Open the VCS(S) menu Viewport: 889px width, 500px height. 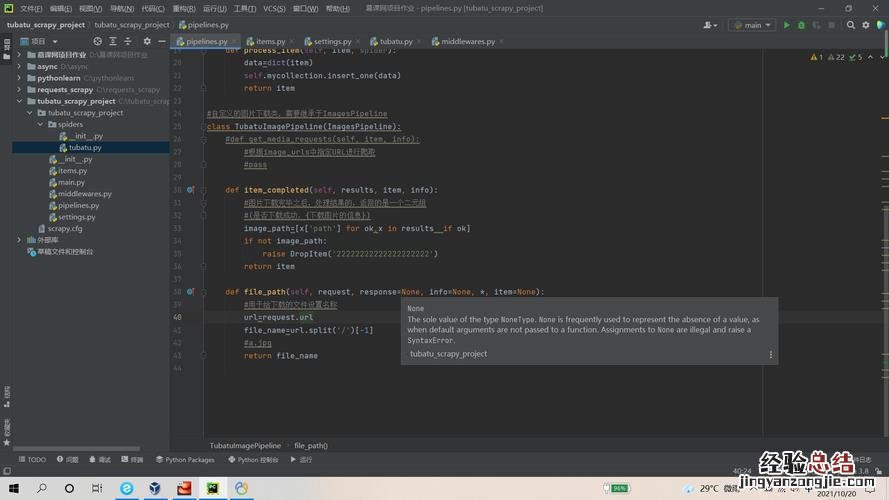(x=274, y=8)
